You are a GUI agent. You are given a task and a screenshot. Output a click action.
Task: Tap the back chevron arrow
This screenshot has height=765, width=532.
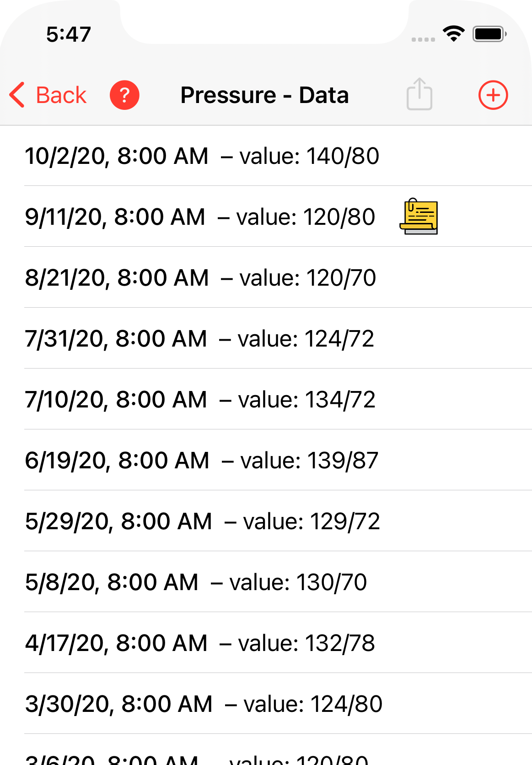17,95
